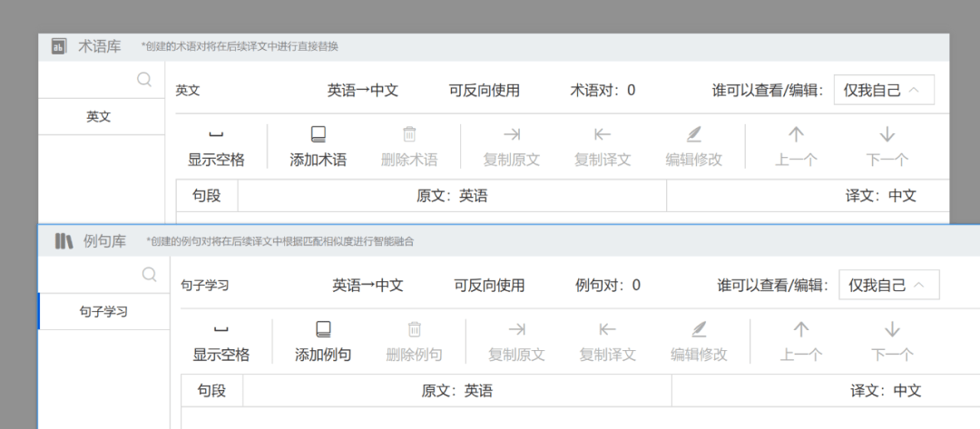Go to 上一个 in the 例句库 toolbar
Screen dimensions: 980x429
pos(800,343)
